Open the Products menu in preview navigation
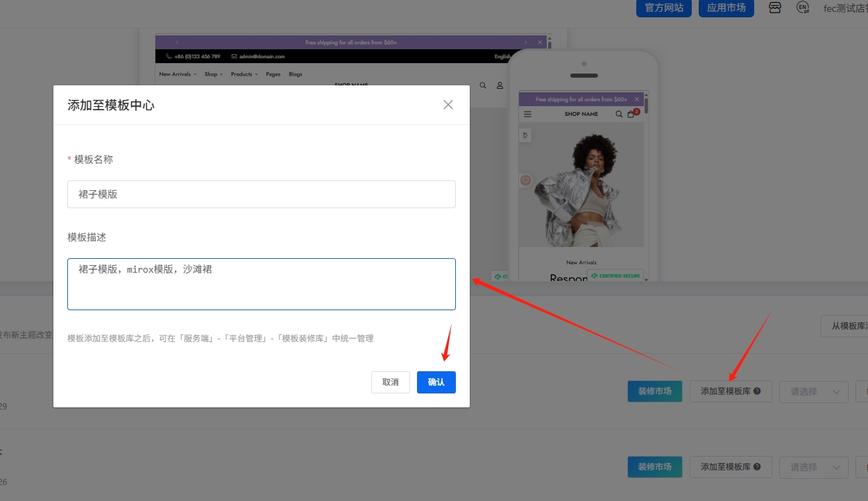Image resolution: width=868 pixels, height=501 pixels. point(244,74)
